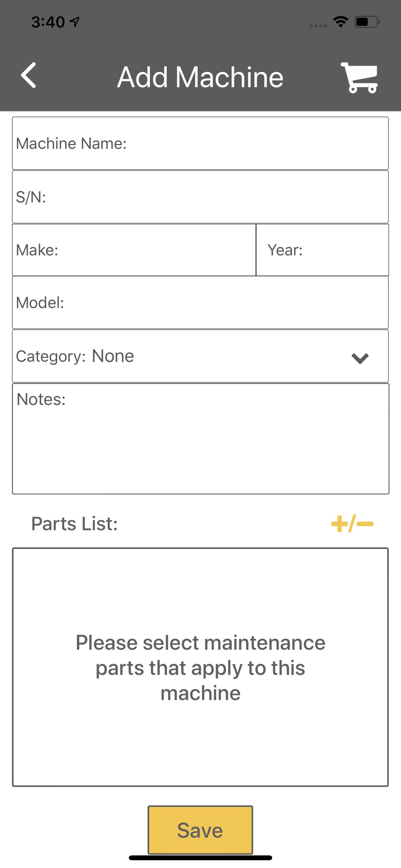The width and height of the screenshot is (401, 868).
Task: Open the shopping cart
Action: 360,77
